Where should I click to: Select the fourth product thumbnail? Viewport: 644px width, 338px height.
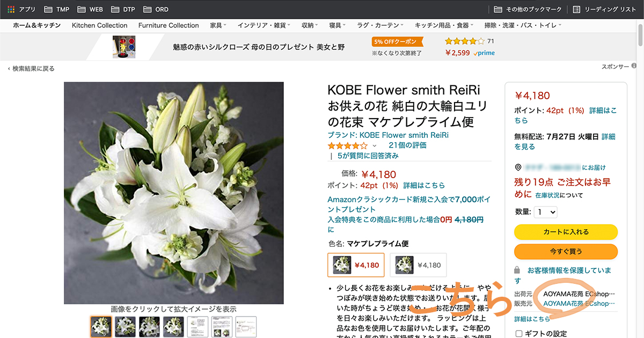click(173, 327)
